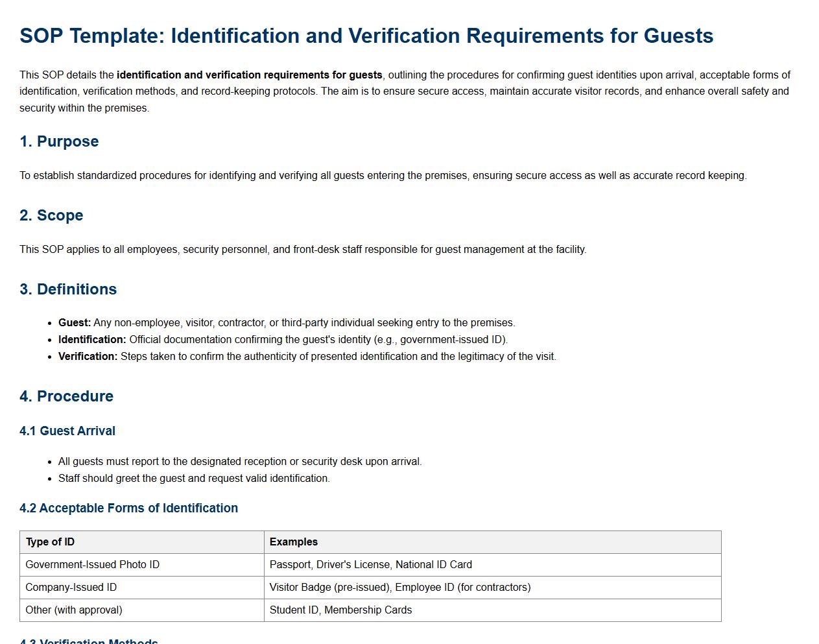Select the '1. Purpose' heading
Image resolution: width=819 pixels, height=644 pixels.
[x=59, y=141]
